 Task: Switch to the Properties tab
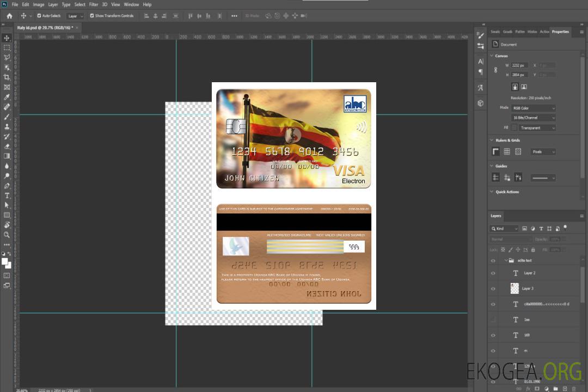560,32
